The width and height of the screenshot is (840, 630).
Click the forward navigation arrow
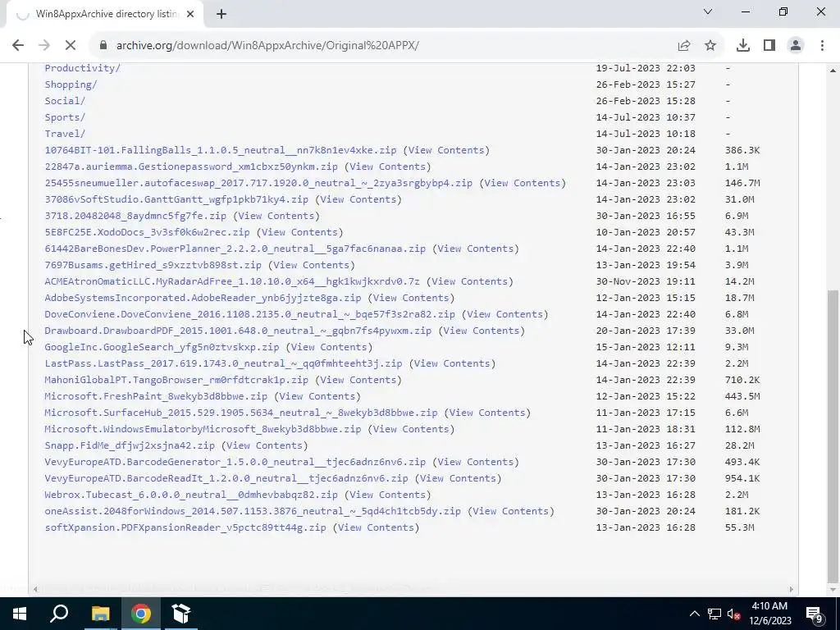(x=44, y=46)
